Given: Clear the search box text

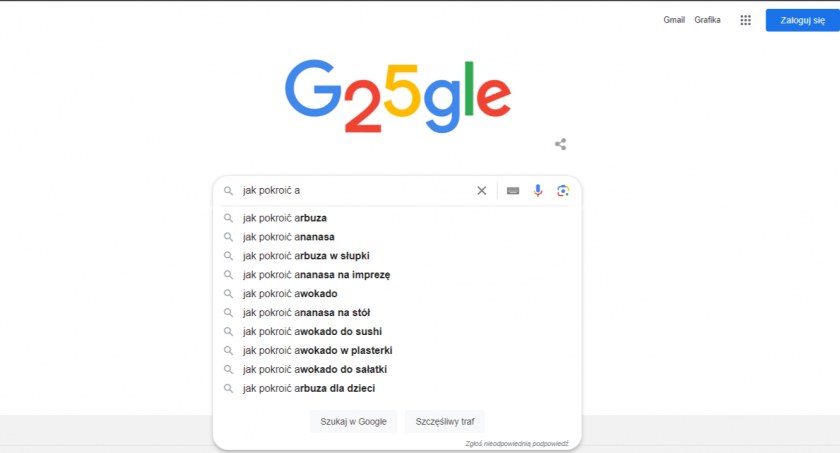Looking at the screenshot, I should (x=481, y=190).
